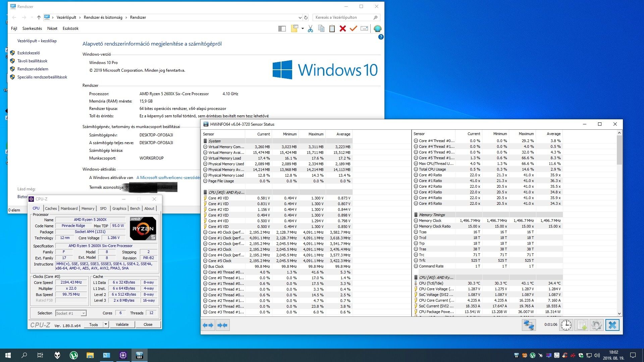Expand the recent locations chevron next to Forward
This screenshot has width=644, height=362.
point(32,17)
